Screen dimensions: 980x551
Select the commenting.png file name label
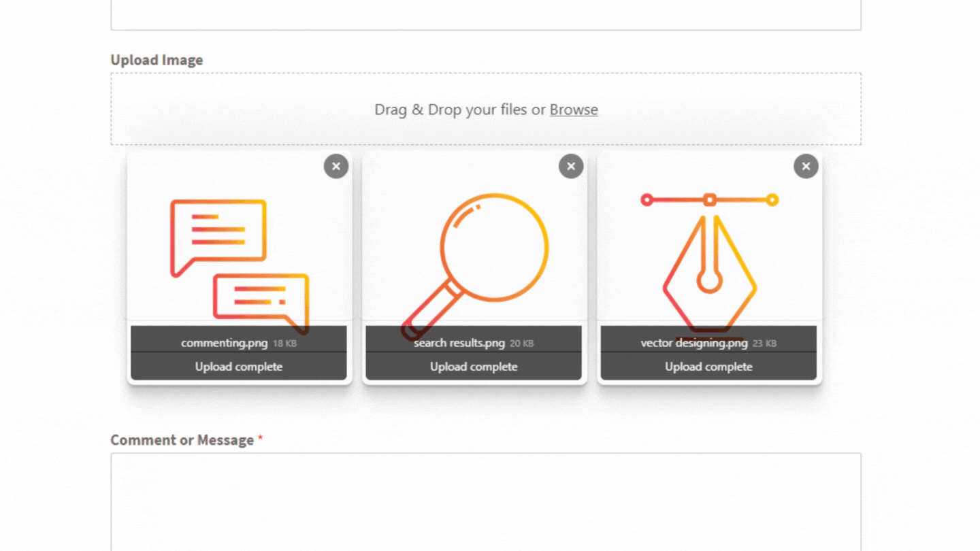pos(225,343)
